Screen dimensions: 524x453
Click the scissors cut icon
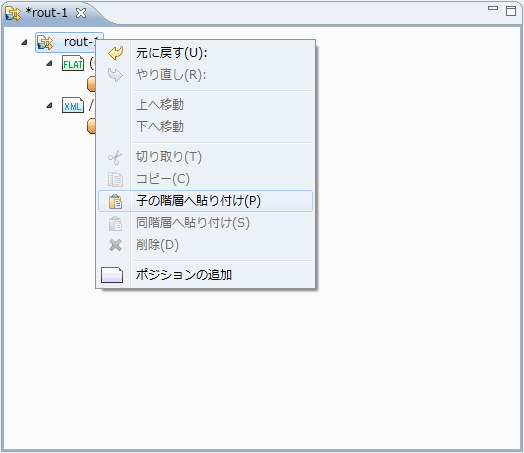coord(115,157)
